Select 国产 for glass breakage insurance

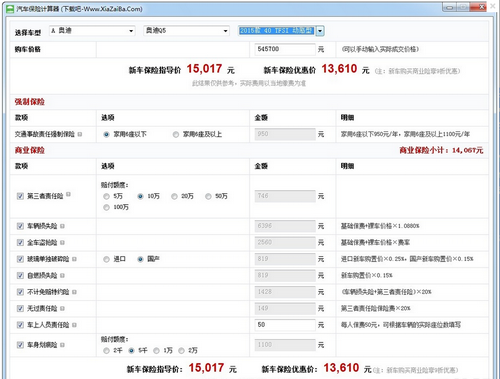(140, 259)
